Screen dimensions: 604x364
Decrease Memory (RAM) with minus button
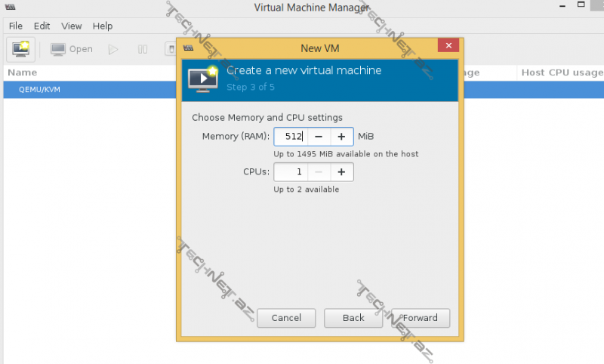pyautogui.click(x=319, y=137)
